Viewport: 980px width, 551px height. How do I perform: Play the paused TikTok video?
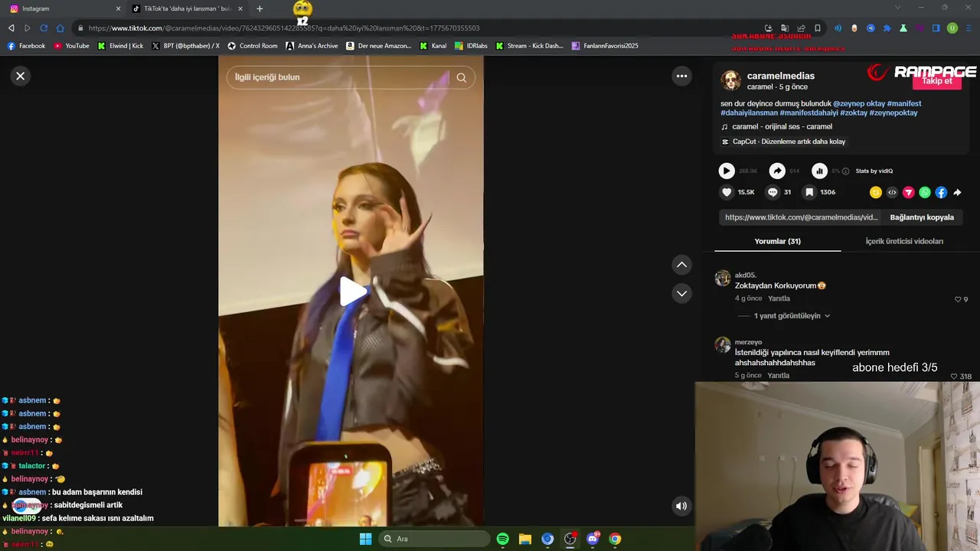[x=351, y=292]
